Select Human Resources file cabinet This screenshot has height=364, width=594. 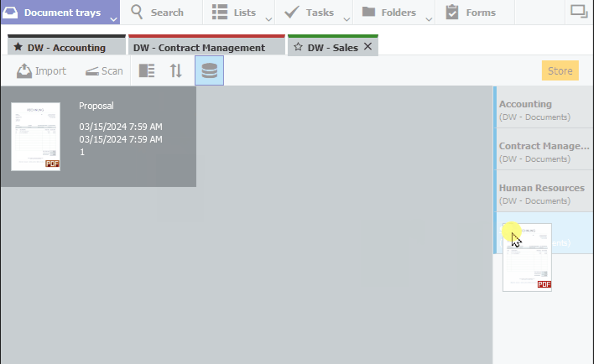click(x=543, y=193)
